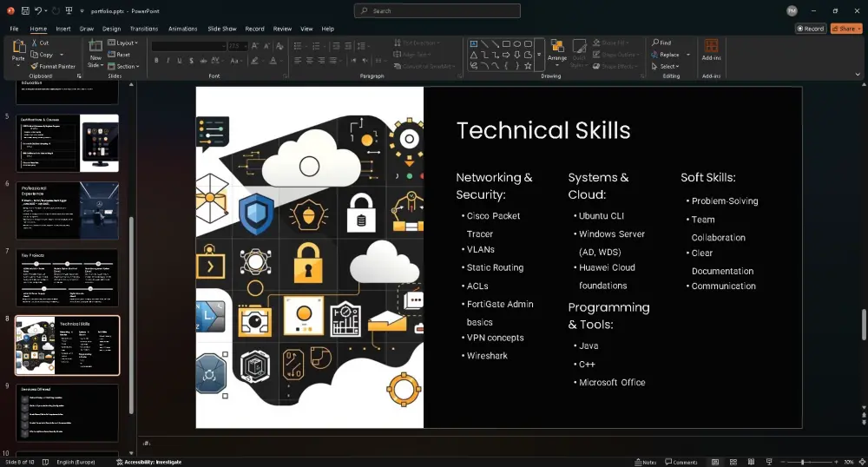This screenshot has width=868, height=467.
Task: Toggle the Notes pane in status bar
Action: point(646,462)
